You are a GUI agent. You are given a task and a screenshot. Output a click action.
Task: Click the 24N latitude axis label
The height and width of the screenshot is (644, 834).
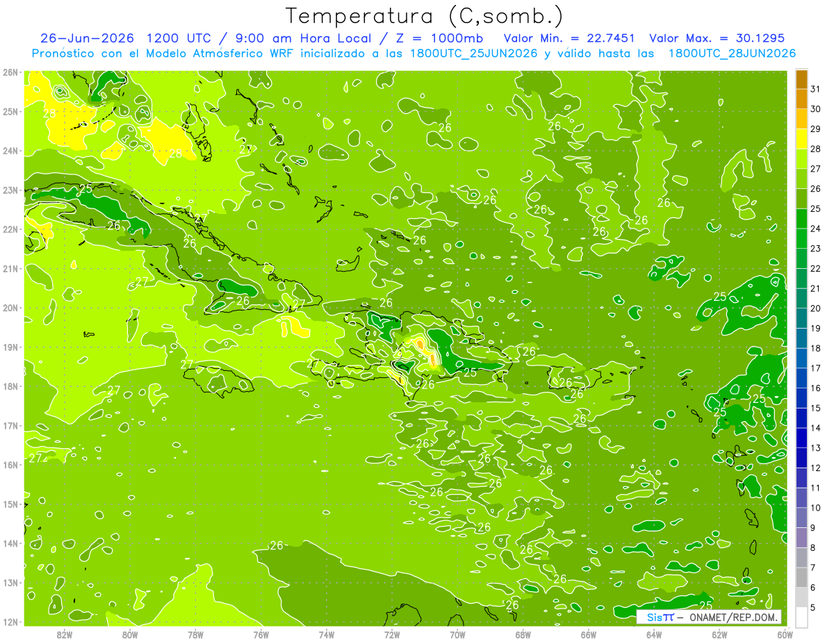pos(10,151)
